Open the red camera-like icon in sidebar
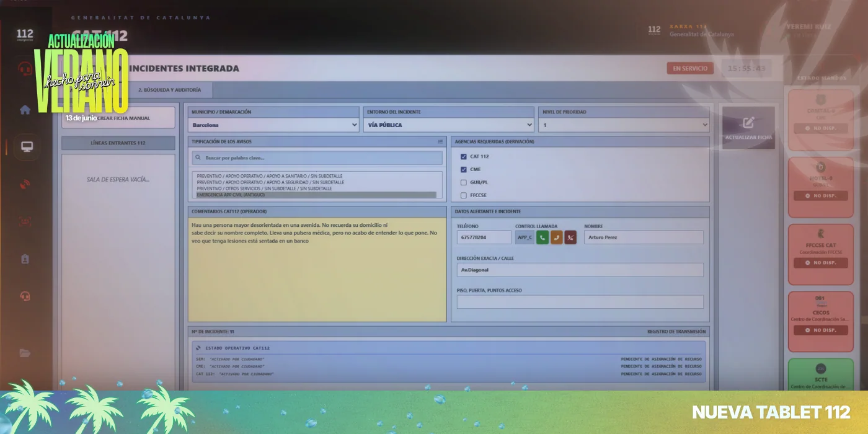The height and width of the screenshot is (434, 868). click(25, 221)
